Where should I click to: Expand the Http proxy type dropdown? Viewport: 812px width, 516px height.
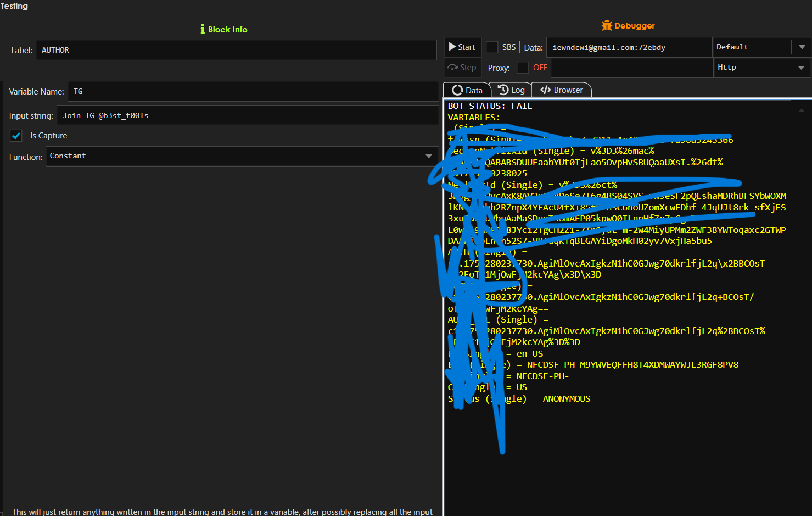pyautogui.click(x=801, y=68)
